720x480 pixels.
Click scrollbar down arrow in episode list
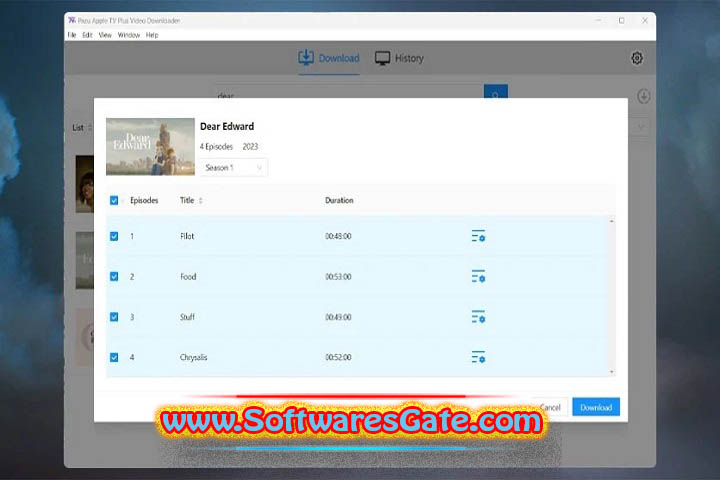[612, 371]
